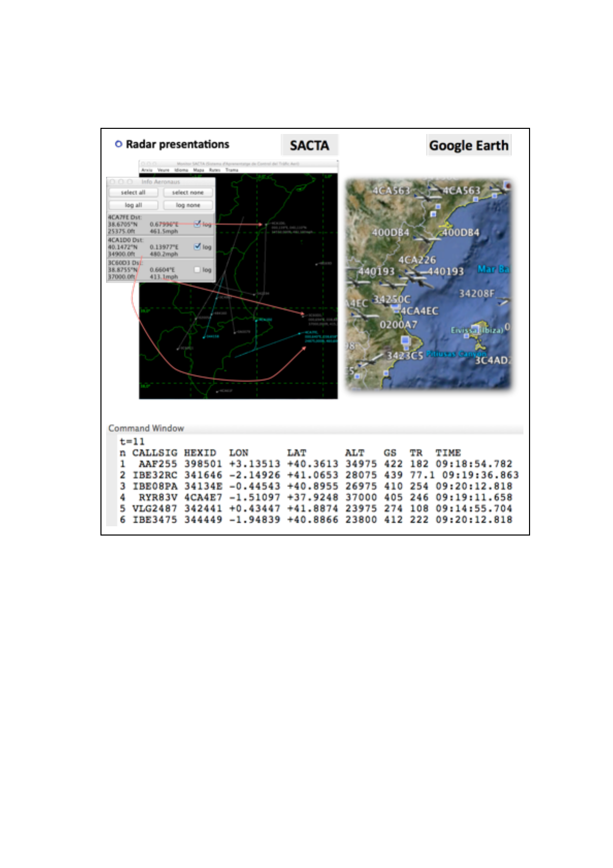Viewport: 613px width, 868px height.
Task: Click the Eivissa (Ibiza) map label
Action: [476, 330]
